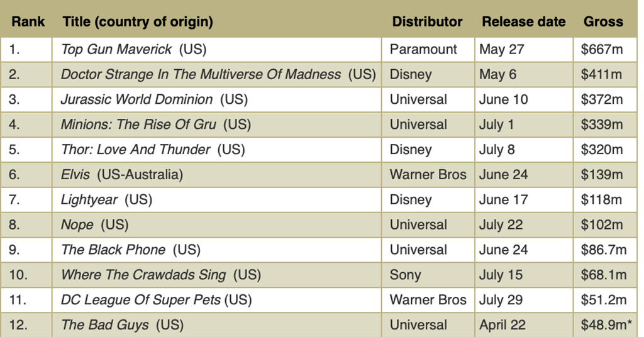This screenshot has height=337, width=644.
Task: Click The Bad Guys title
Action: click(x=104, y=325)
